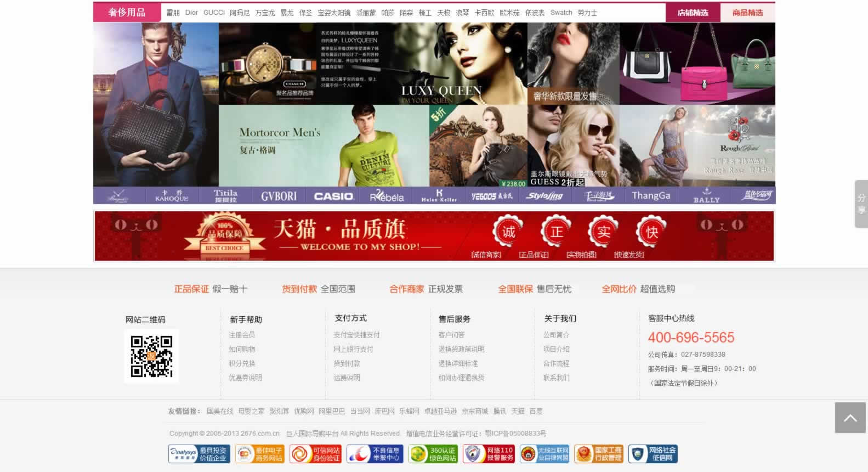Image resolution: width=868 pixels, height=472 pixels.
Task: Click the 京东商城 friendly link
Action: point(475,411)
